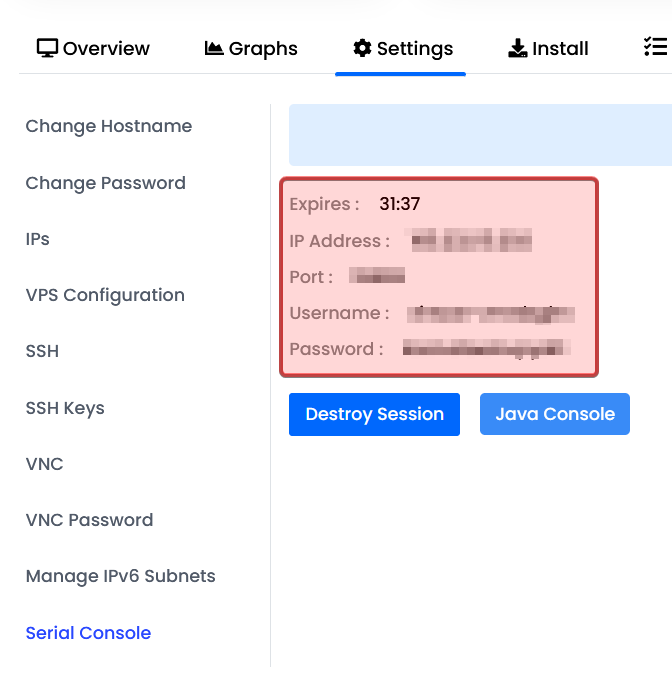The height and width of the screenshot is (678, 672).
Task: Open Change Password settings
Action: click(x=105, y=183)
